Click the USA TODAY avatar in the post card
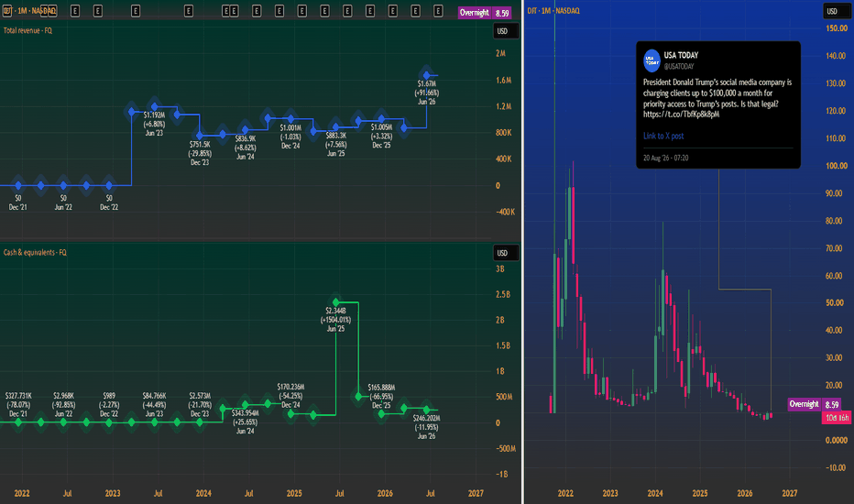Image resolution: width=854 pixels, height=504 pixels. point(651,60)
